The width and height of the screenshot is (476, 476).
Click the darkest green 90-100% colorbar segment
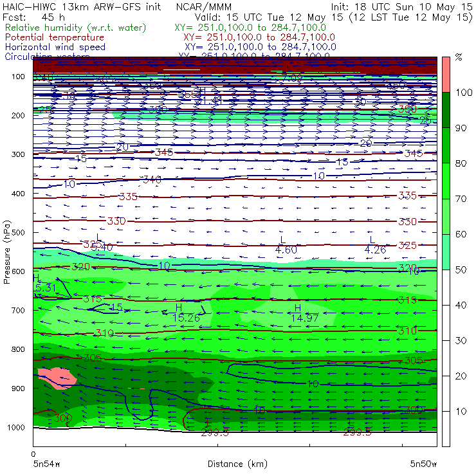pyautogui.click(x=446, y=110)
